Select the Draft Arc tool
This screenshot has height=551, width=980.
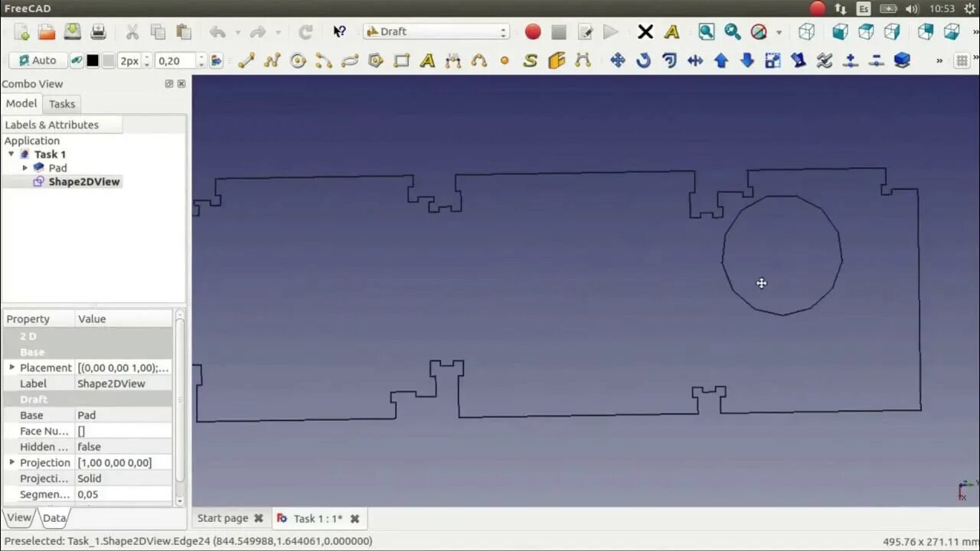coord(324,60)
